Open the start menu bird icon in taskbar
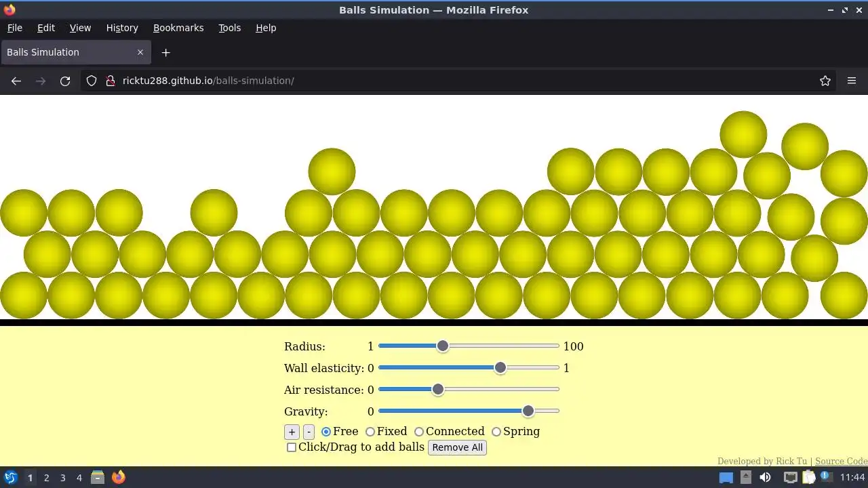This screenshot has width=868, height=488. click(x=10, y=477)
